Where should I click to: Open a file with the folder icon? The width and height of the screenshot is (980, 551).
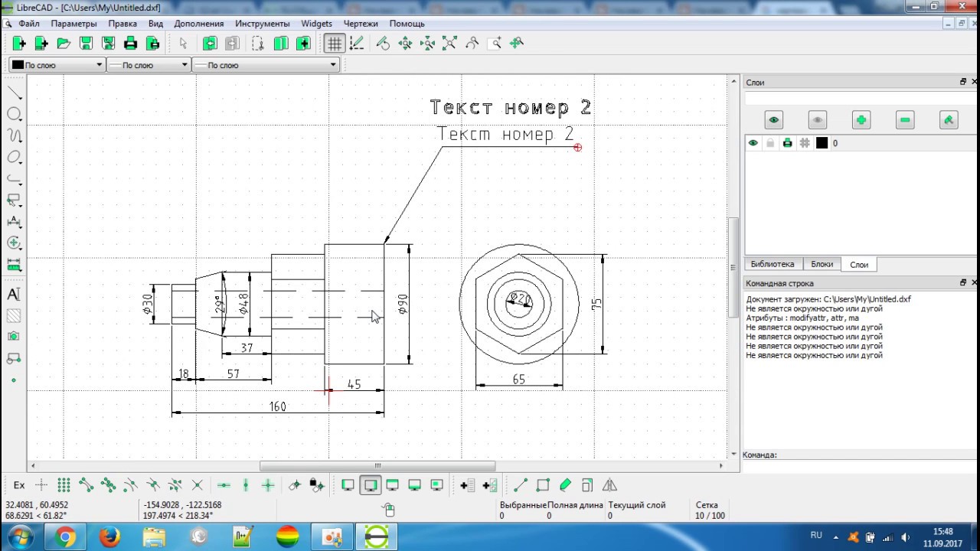tap(64, 44)
